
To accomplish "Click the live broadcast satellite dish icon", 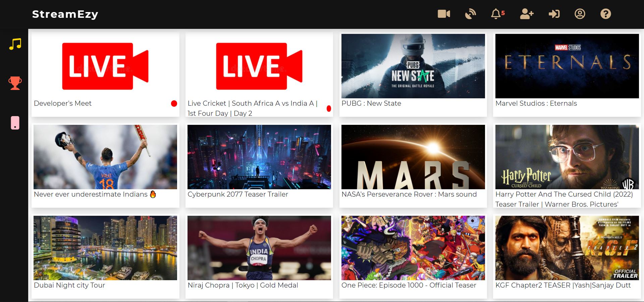I will (x=471, y=14).
